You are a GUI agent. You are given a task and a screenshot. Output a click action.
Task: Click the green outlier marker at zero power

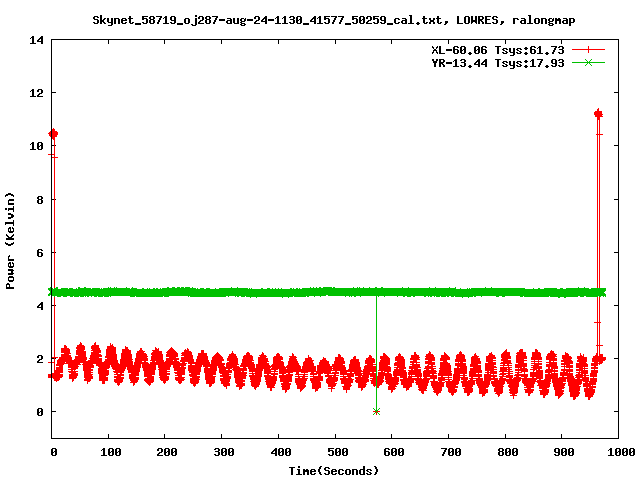point(376,411)
